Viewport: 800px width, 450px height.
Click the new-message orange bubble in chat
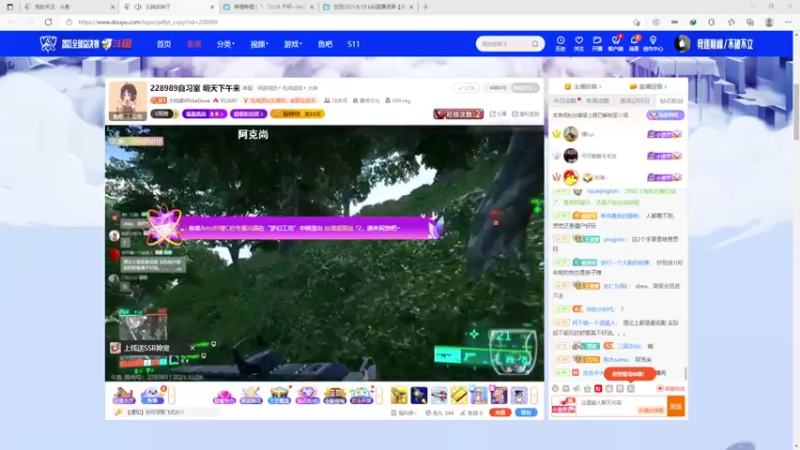(x=630, y=374)
